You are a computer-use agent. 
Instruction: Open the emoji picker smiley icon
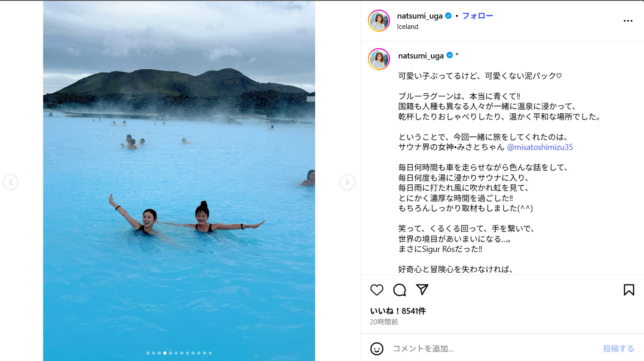377,349
